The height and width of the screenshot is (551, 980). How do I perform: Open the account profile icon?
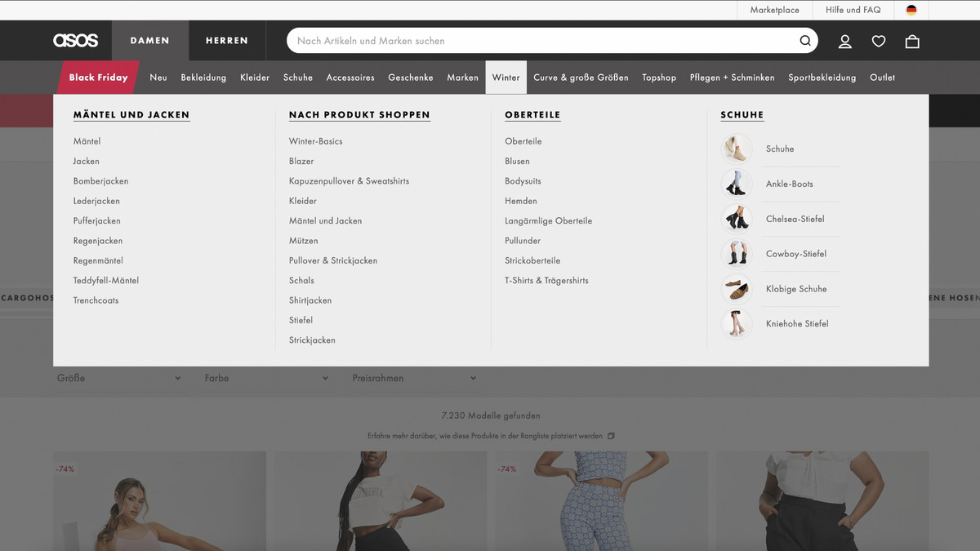pos(845,41)
